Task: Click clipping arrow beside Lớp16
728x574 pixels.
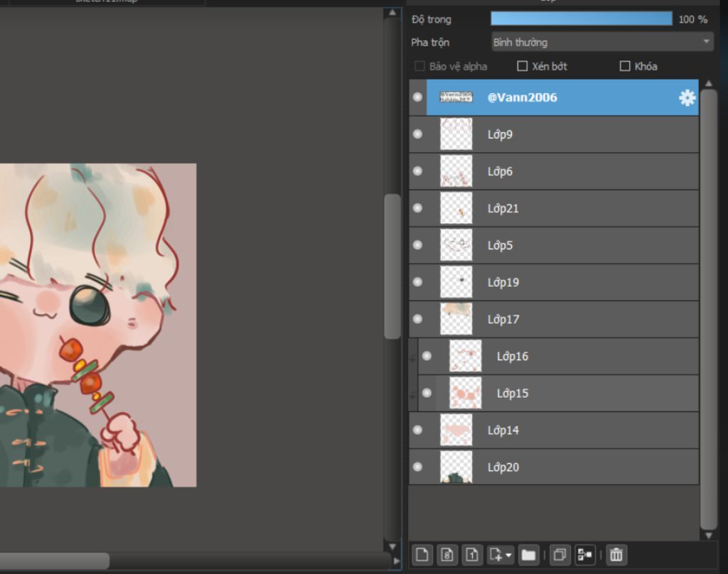Action: pos(412,357)
